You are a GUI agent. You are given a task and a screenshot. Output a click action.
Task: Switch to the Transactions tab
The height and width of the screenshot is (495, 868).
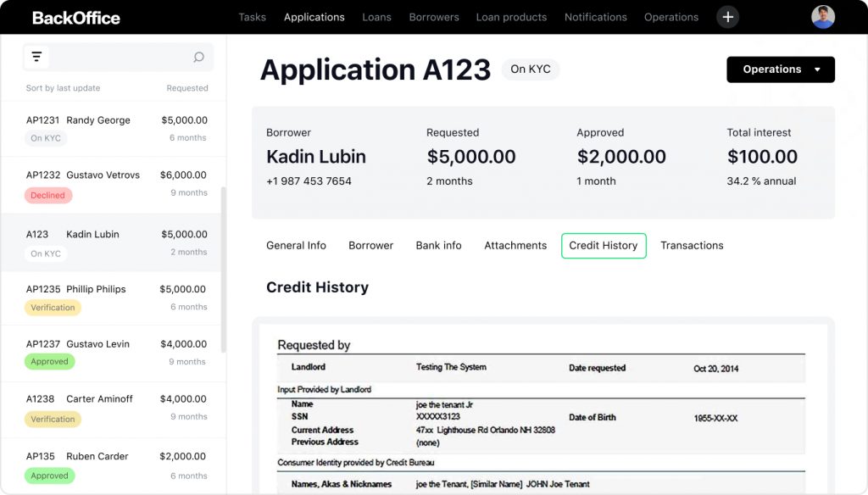tap(692, 245)
